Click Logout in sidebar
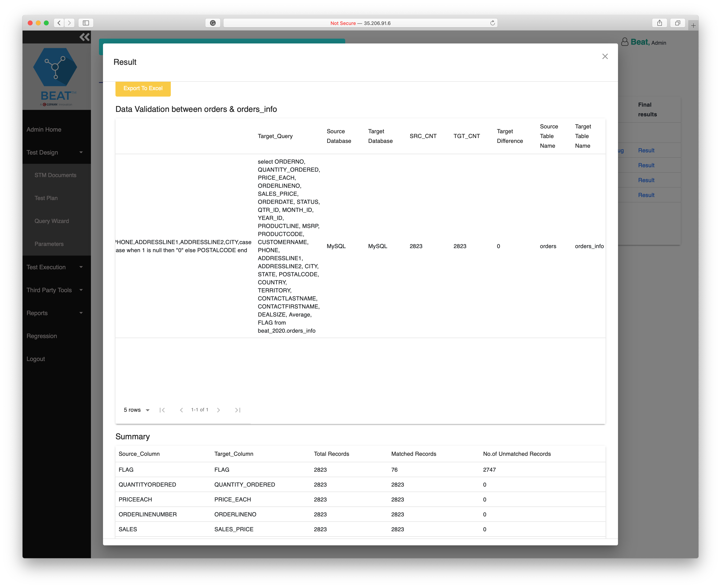The width and height of the screenshot is (721, 588). 36,359
